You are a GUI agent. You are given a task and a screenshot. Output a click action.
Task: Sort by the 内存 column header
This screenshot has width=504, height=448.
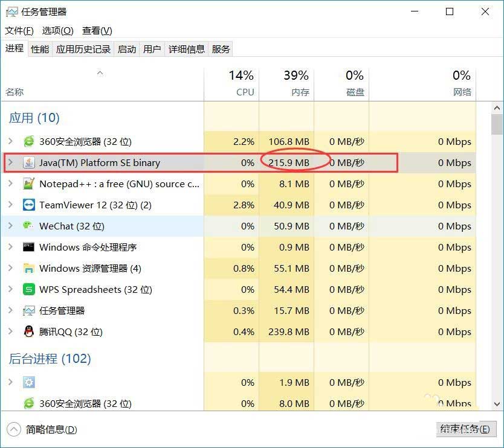pyautogui.click(x=286, y=84)
